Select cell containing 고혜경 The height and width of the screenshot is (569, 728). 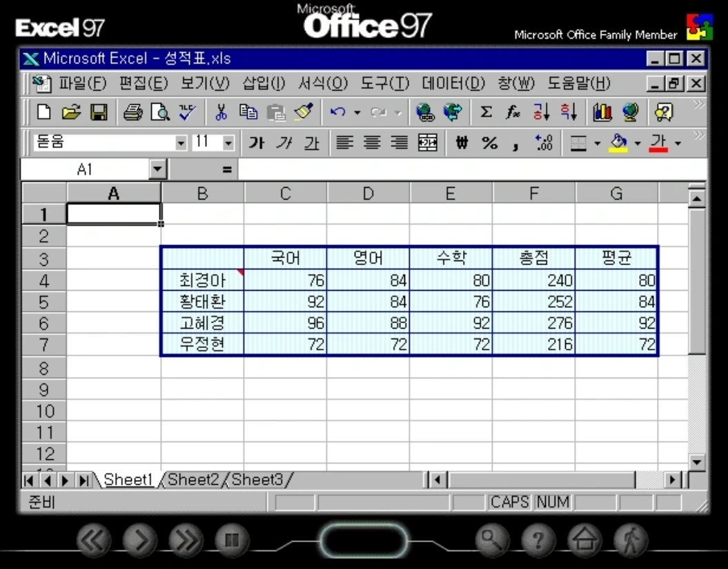tap(201, 323)
